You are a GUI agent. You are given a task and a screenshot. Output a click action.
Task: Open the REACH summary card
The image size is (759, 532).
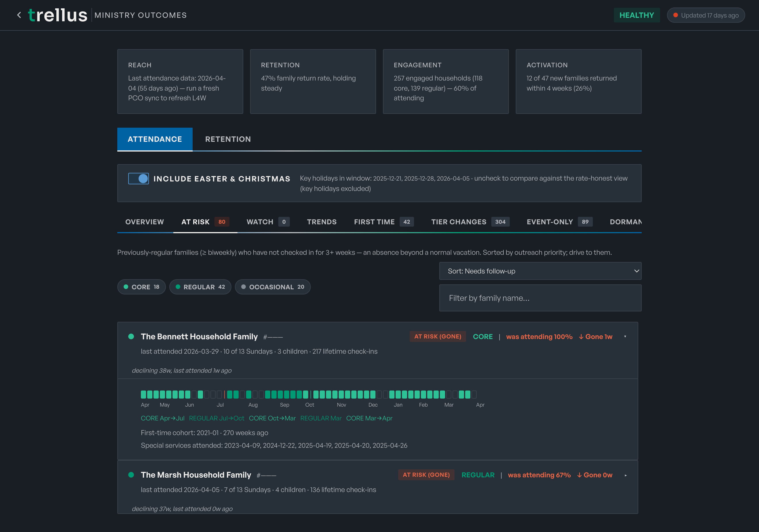tap(180, 82)
